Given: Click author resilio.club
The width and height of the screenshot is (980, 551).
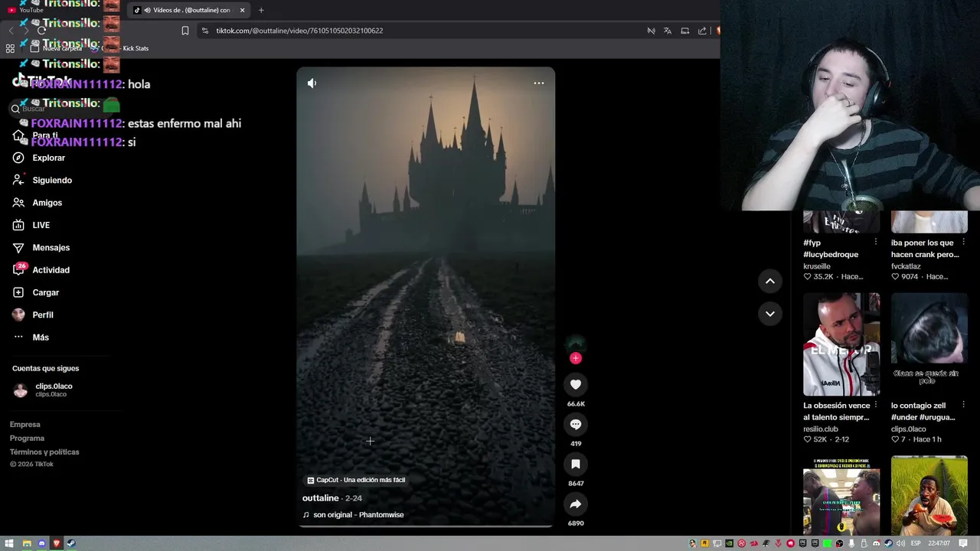Looking at the screenshot, I should (x=821, y=429).
